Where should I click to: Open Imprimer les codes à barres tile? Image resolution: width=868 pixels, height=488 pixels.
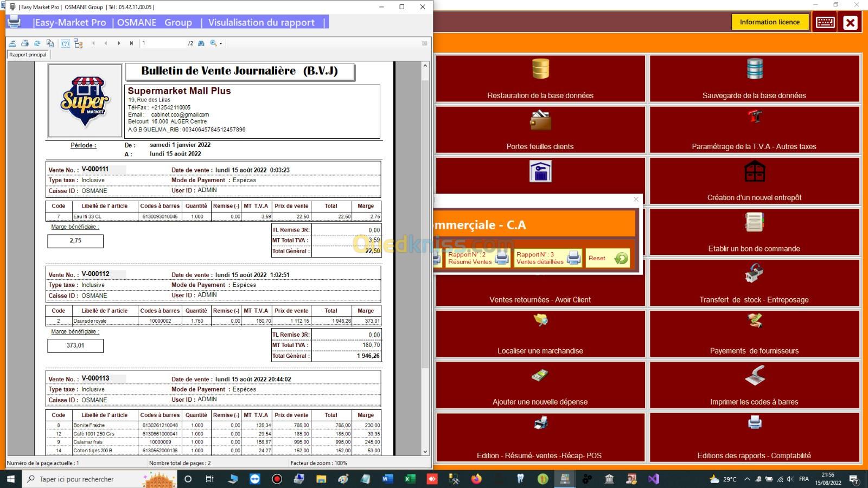point(754,385)
